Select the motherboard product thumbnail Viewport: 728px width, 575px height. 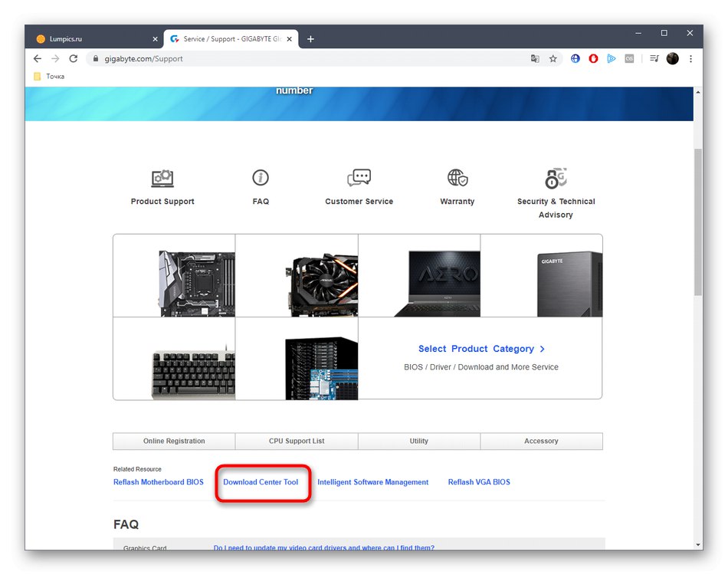[174, 276]
